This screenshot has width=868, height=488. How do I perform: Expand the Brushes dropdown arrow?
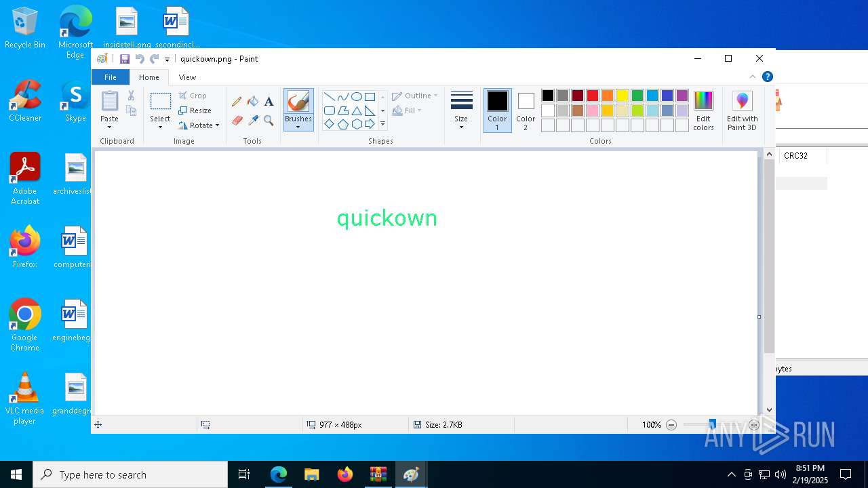[298, 127]
